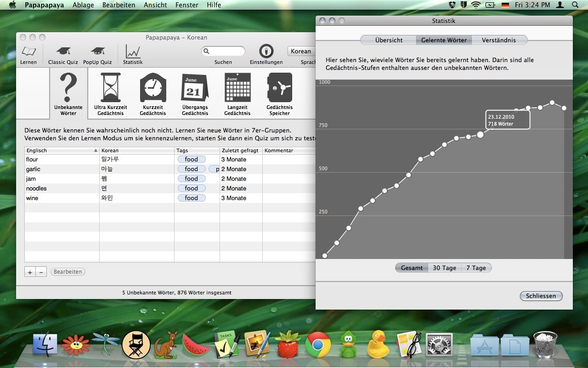The height and width of the screenshot is (368, 588).
Task: Click the Bearbeiten button below the word list
Action: click(68, 272)
